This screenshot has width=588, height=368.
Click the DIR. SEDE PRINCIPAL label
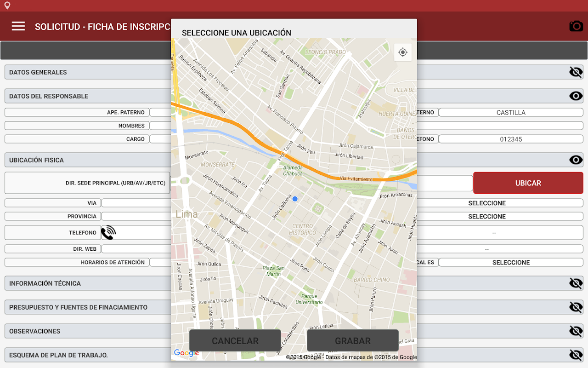pos(115,183)
